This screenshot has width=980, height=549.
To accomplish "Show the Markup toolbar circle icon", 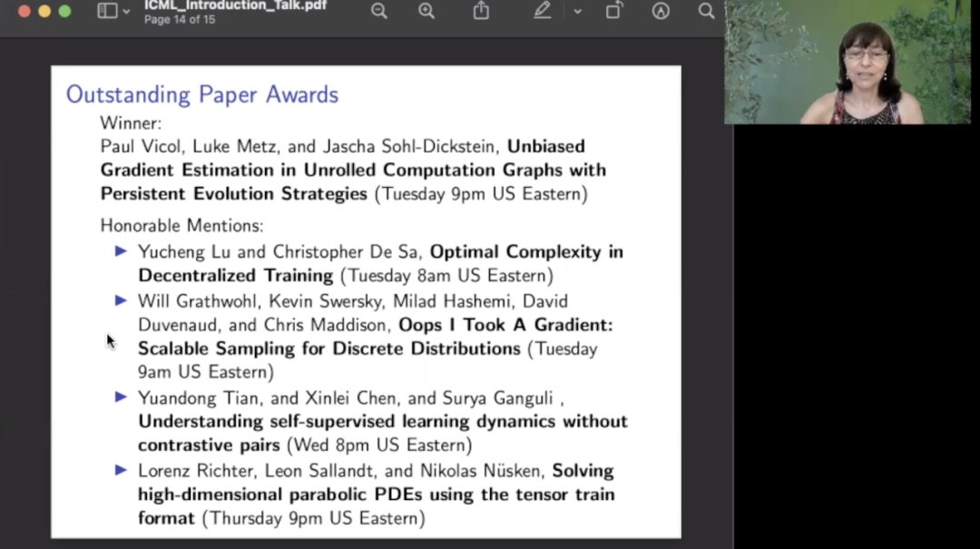I will 661,11.
